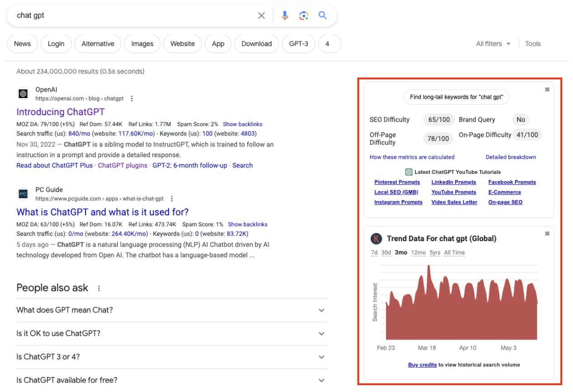Open the On-page SEO link
The height and width of the screenshot is (392, 573).
pos(505,202)
